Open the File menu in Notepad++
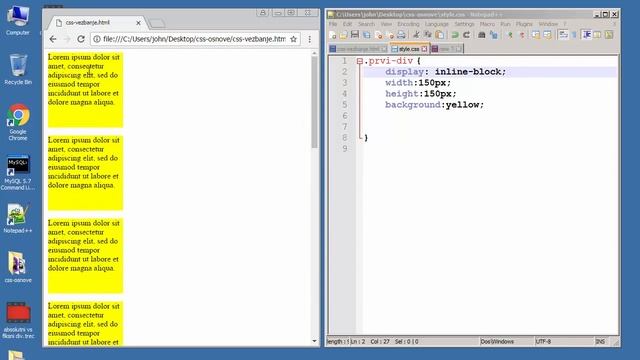This screenshot has height=360, width=640. pos(333,24)
